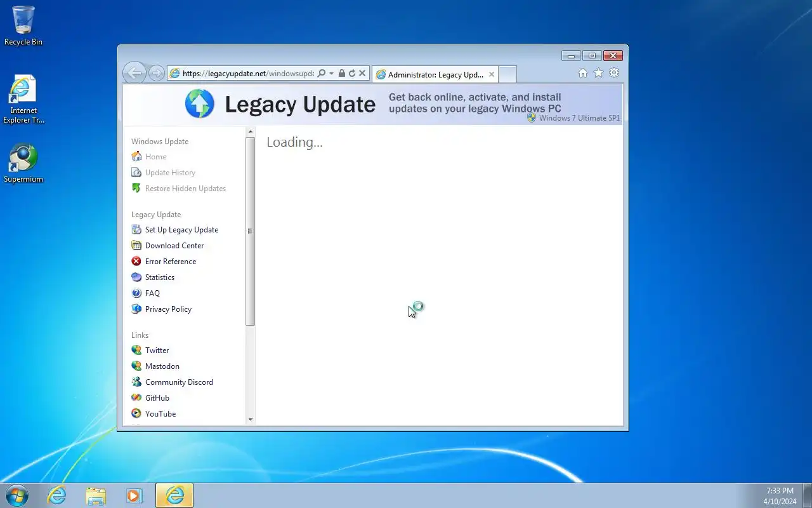This screenshot has width=812, height=508.
Task: Click the Stop loading X in address bar
Action: [362, 73]
